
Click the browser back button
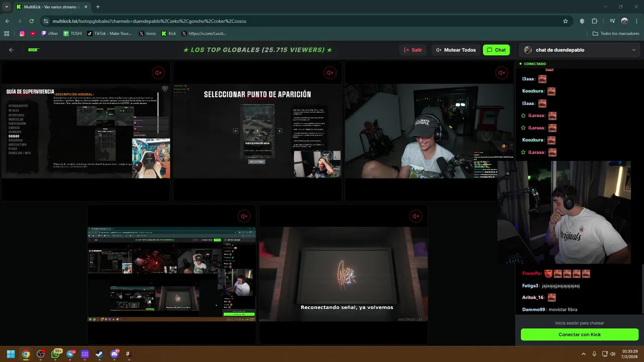[7, 21]
